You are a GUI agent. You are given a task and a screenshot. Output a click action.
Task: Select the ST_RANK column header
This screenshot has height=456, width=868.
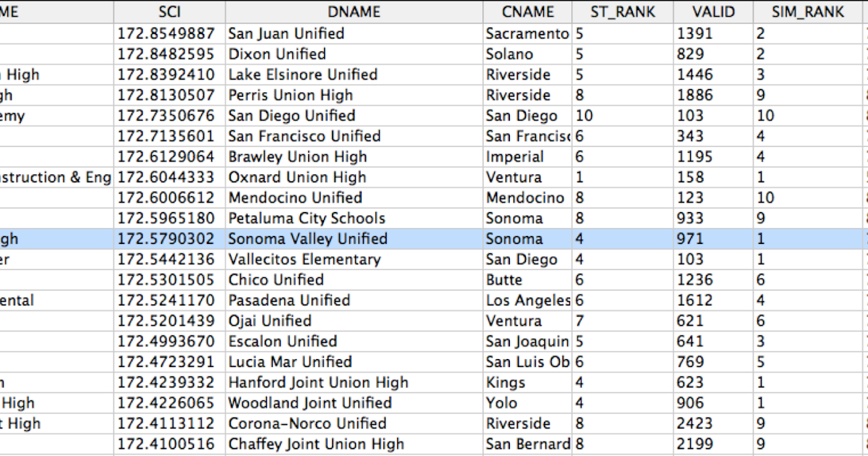tap(622, 12)
